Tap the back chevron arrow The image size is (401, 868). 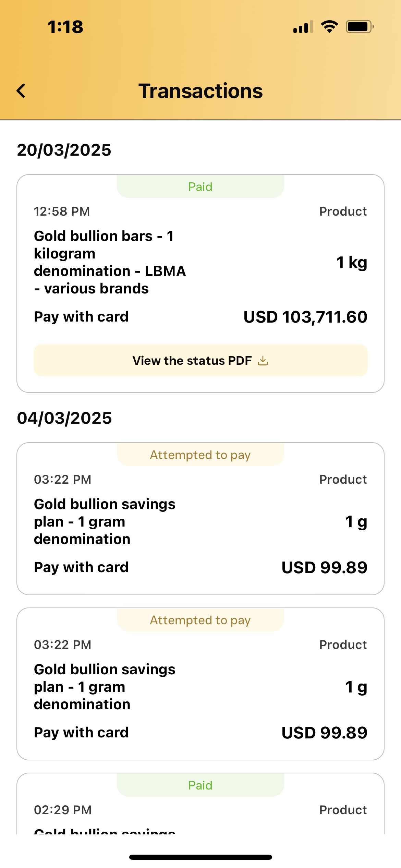(x=21, y=91)
